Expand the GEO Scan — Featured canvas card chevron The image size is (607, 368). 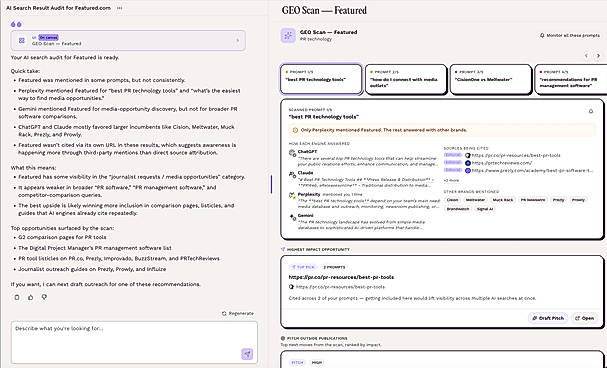pos(238,40)
